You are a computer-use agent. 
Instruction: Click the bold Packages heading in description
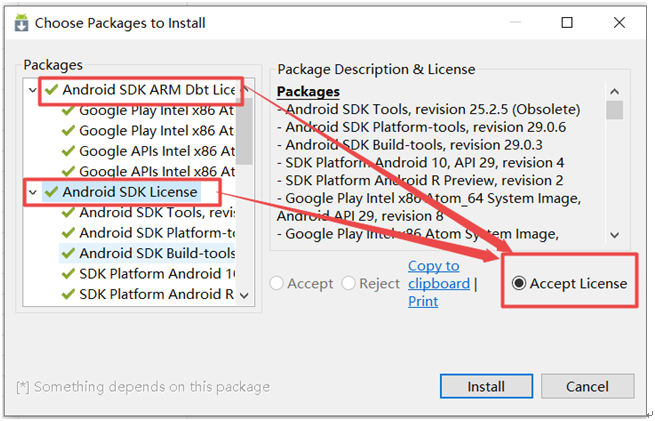[x=308, y=91]
